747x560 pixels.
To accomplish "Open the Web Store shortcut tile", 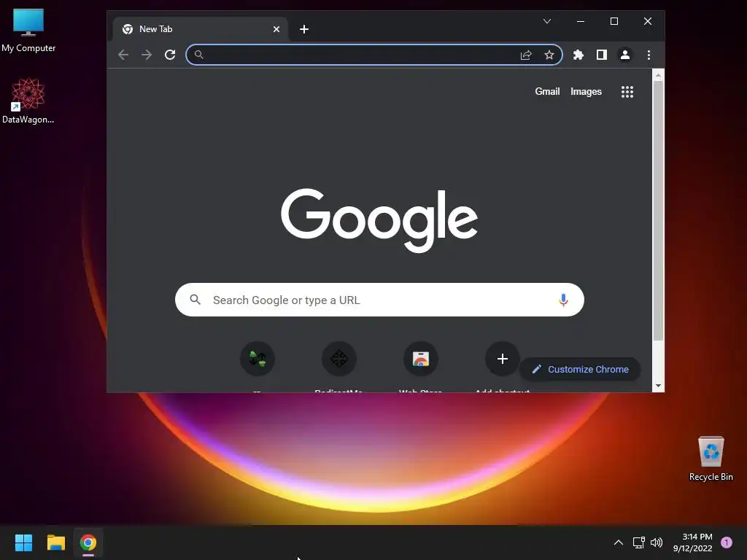I will [x=421, y=359].
